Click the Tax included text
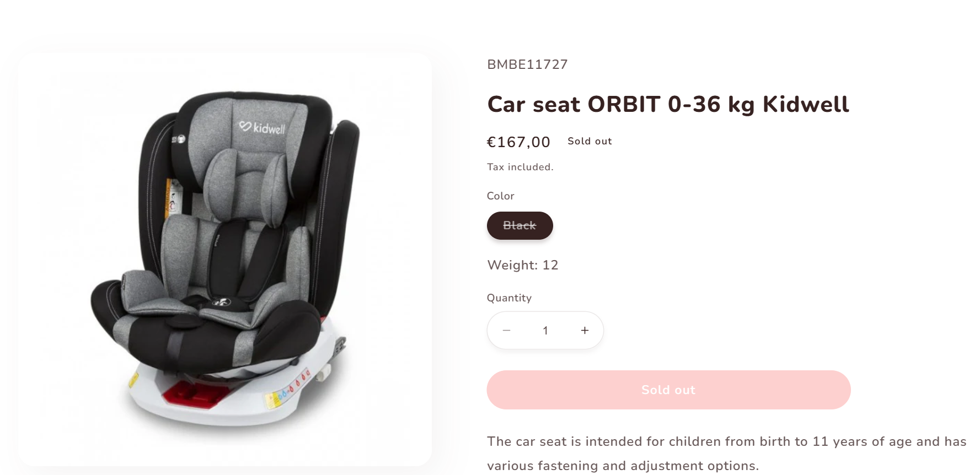The height and width of the screenshot is (475, 980). pos(520,167)
